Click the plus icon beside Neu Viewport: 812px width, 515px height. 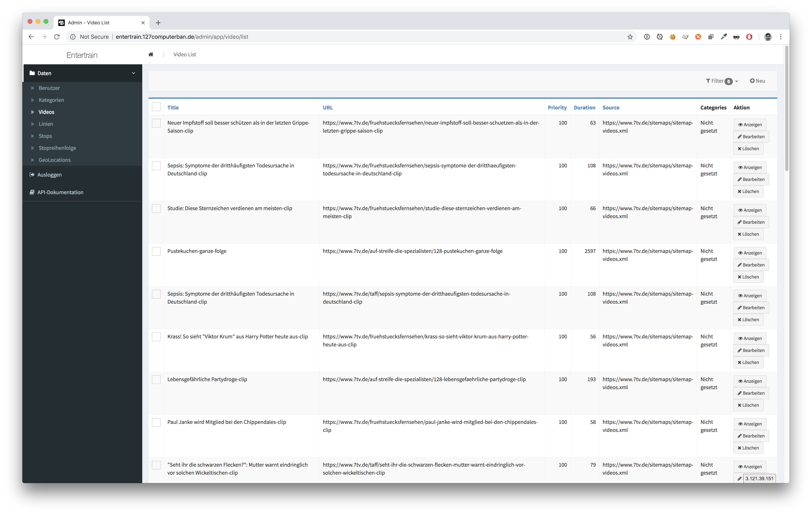[x=752, y=81]
